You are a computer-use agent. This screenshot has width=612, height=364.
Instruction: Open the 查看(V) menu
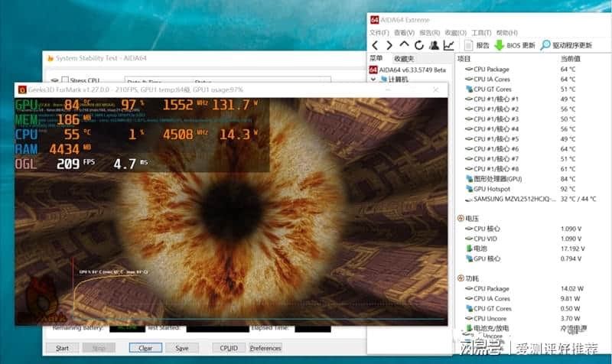point(405,33)
